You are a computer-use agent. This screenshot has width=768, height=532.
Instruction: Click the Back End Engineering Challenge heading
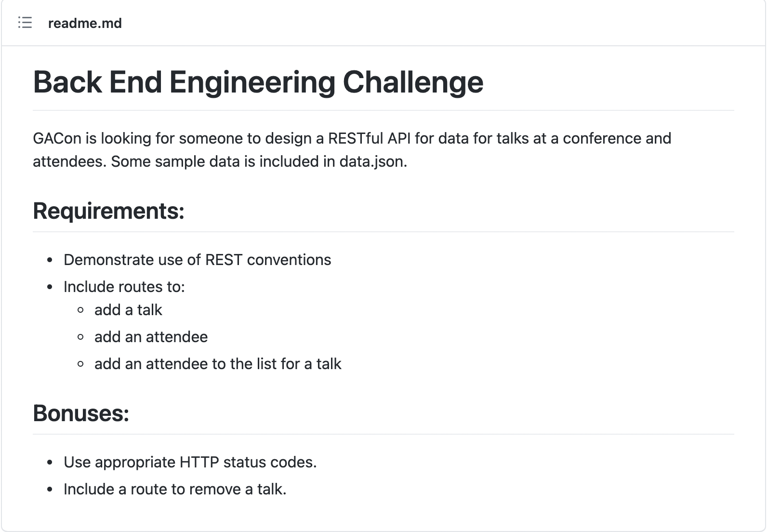coord(258,82)
